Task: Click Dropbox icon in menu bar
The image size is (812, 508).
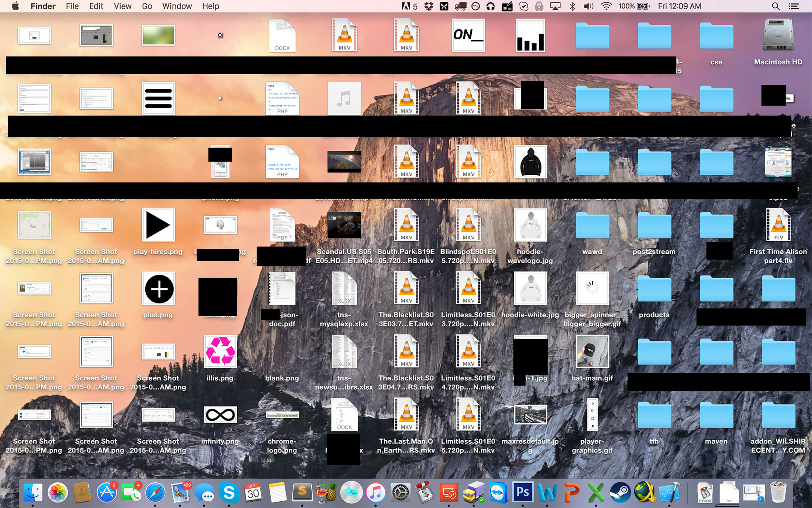Action: (429, 6)
